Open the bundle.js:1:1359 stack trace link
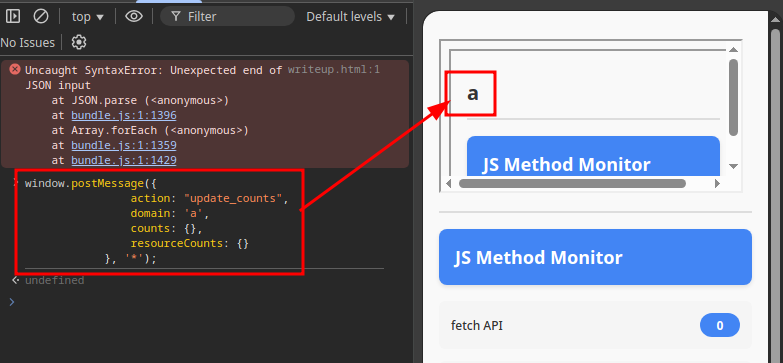 point(123,145)
